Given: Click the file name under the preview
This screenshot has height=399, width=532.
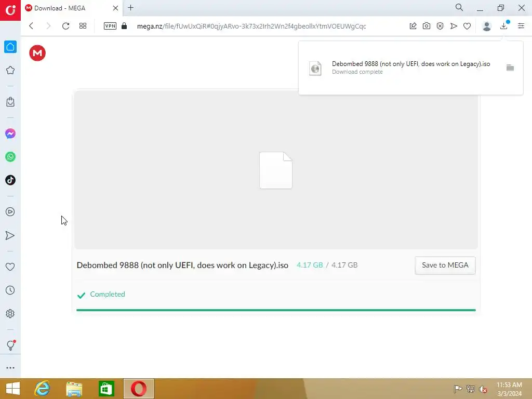Looking at the screenshot, I should click(x=182, y=265).
